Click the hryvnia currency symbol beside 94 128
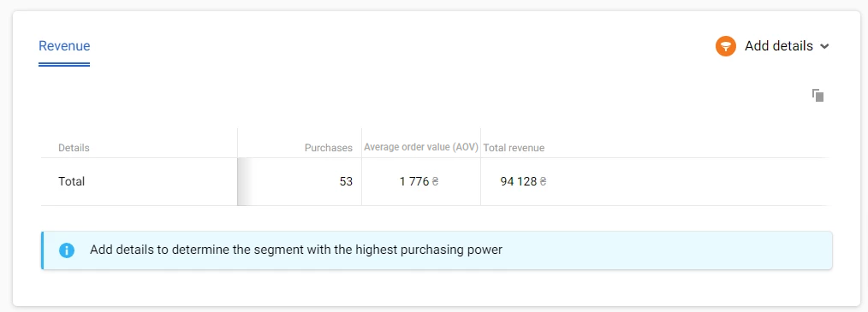Image resolution: width=868 pixels, height=312 pixels. 543,181
